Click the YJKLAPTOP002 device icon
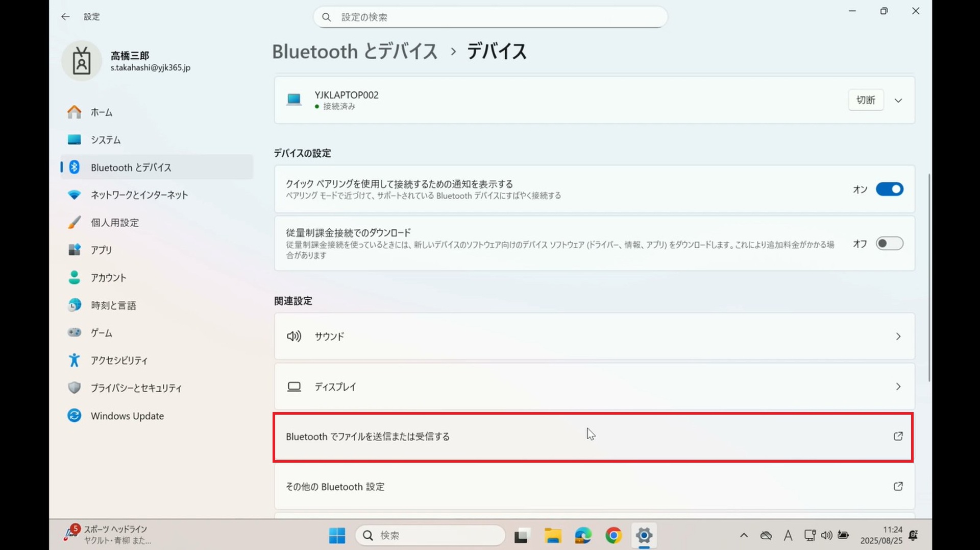 (x=294, y=100)
